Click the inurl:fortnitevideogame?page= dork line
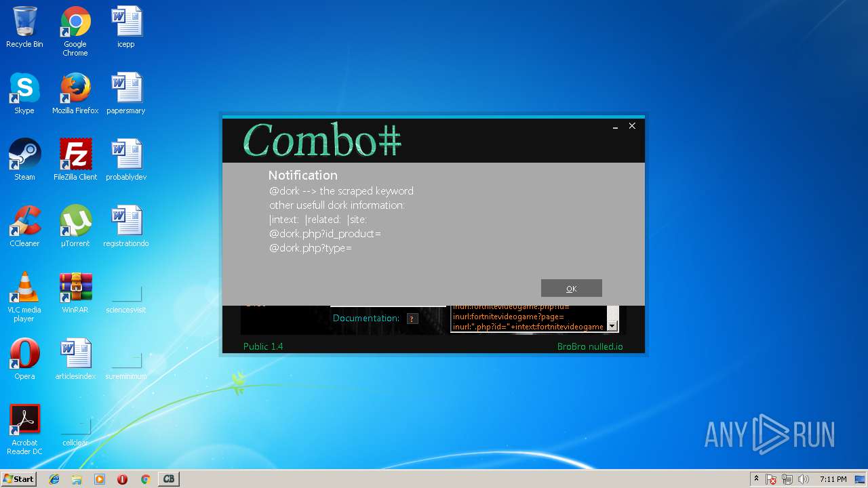Image resolution: width=868 pixels, height=488 pixels. (x=508, y=317)
